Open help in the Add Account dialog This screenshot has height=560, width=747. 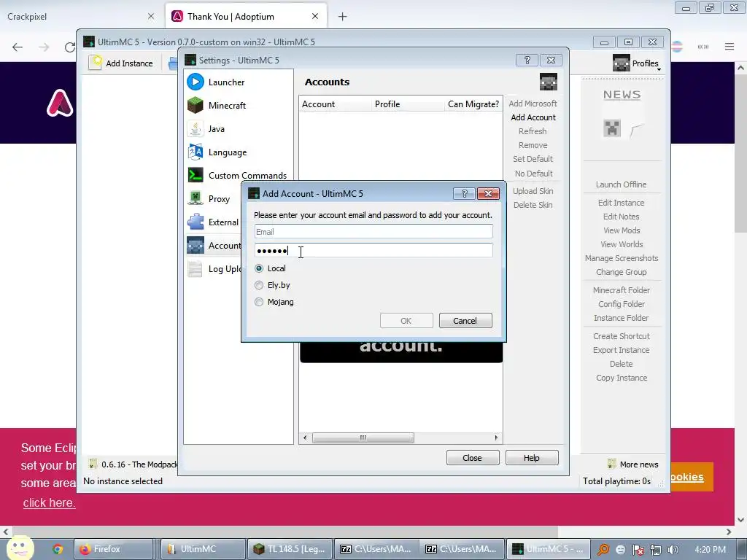click(x=464, y=193)
